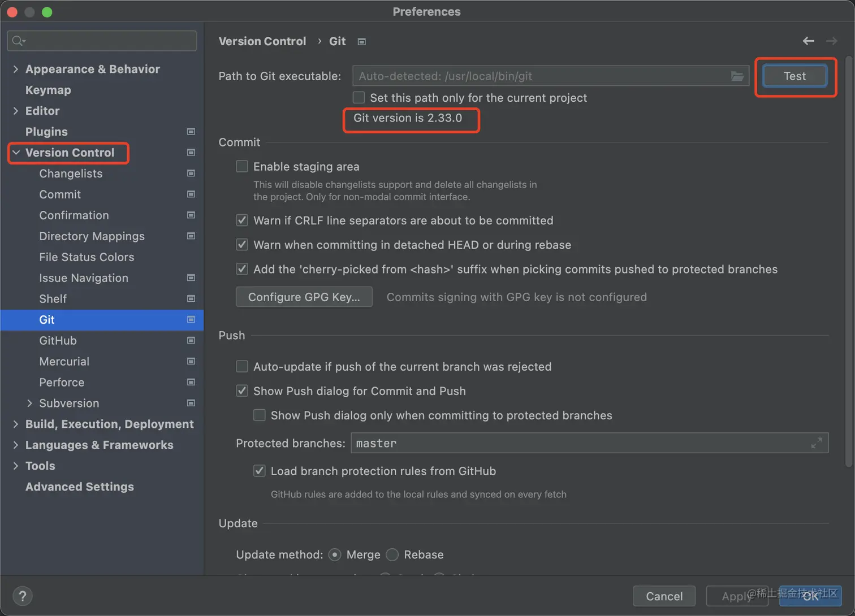Expand Appearance & Behavior section
This screenshot has height=616, width=855.
coord(16,69)
